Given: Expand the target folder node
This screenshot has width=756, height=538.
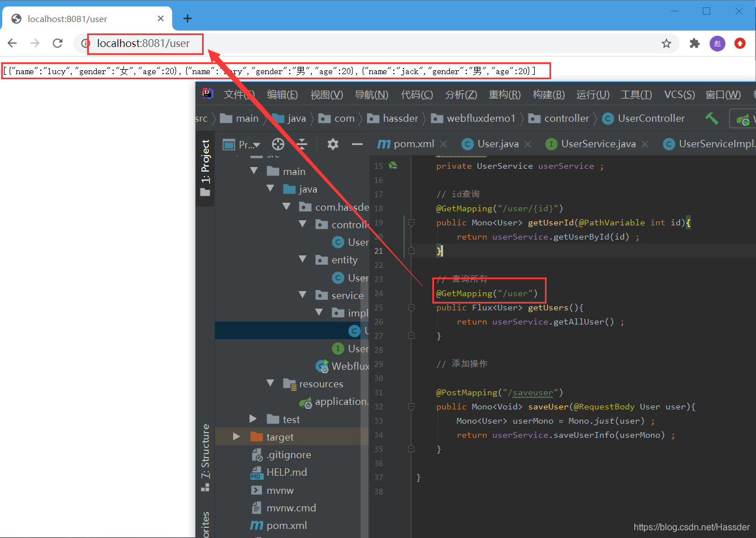Looking at the screenshot, I should point(237,437).
